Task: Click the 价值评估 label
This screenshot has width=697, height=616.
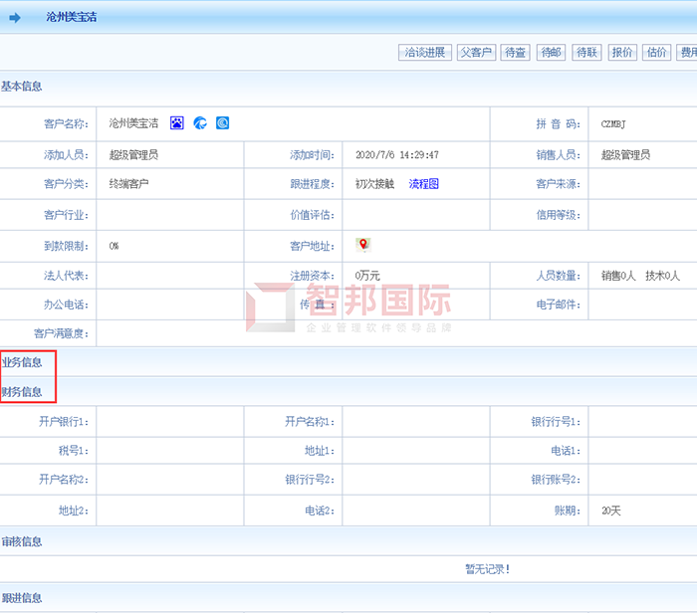Action: (312, 215)
